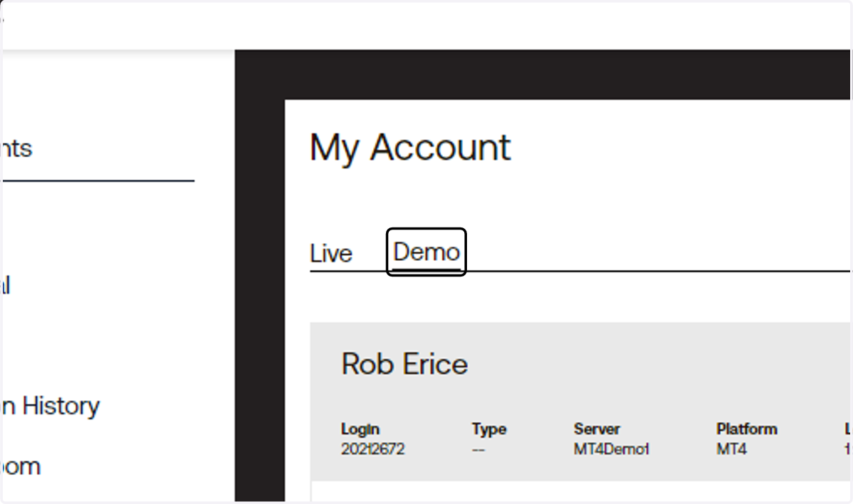Select the account name Rob Erice
This screenshot has height=504, width=853.
pyautogui.click(x=404, y=364)
